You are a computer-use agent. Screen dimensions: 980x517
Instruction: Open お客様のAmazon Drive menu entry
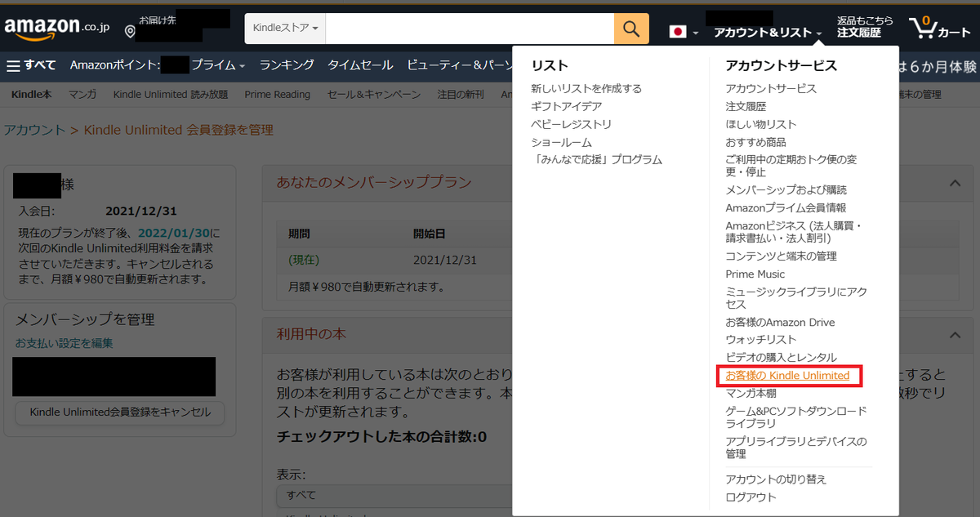pyautogui.click(x=780, y=322)
